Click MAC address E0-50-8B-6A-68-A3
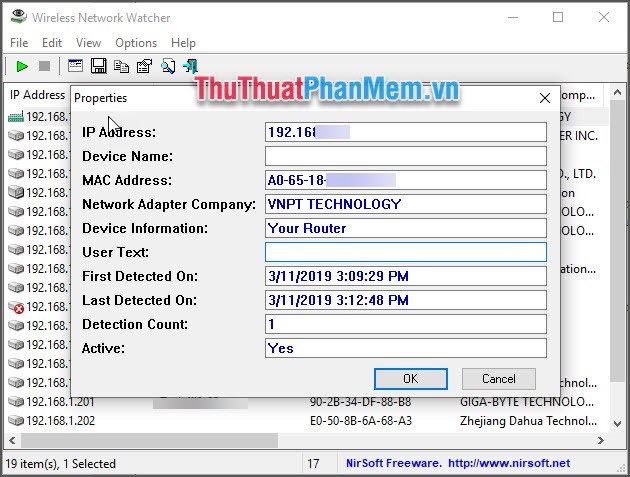 tap(360, 421)
